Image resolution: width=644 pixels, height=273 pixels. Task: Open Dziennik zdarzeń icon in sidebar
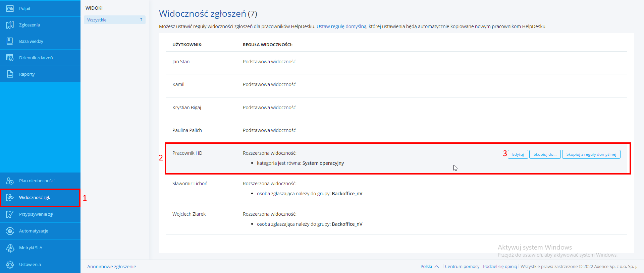point(10,58)
